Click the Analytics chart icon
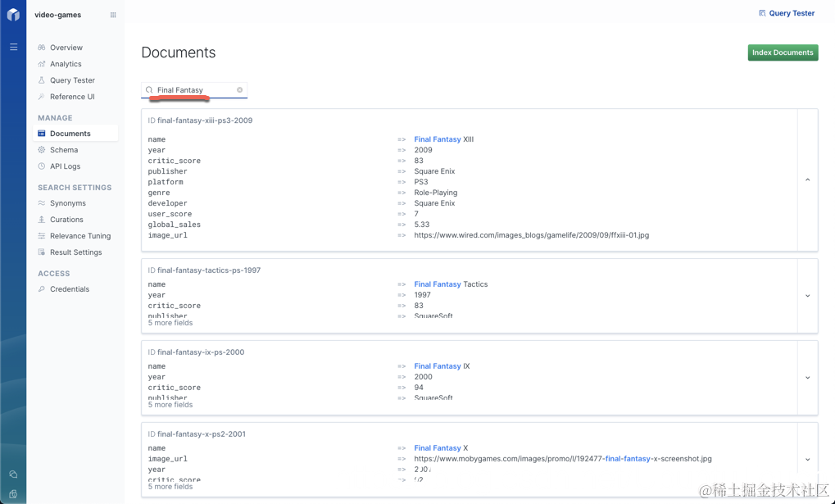This screenshot has height=504, width=835. pyautogui.click(x=42, y=64)
